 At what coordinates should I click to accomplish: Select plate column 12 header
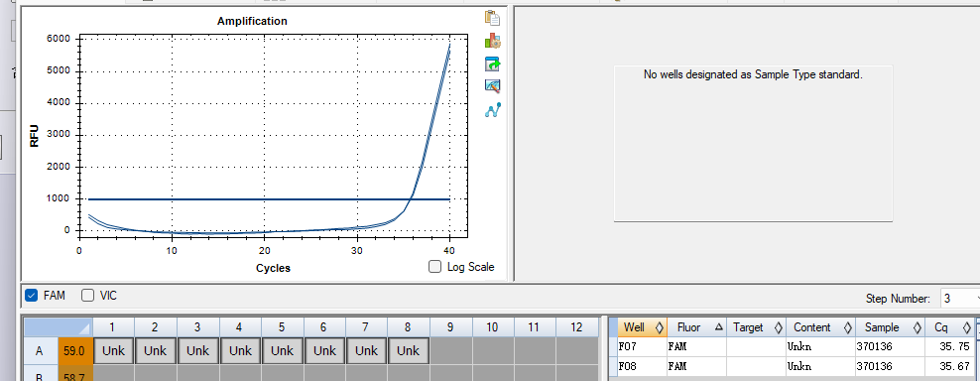coord(577,327)
